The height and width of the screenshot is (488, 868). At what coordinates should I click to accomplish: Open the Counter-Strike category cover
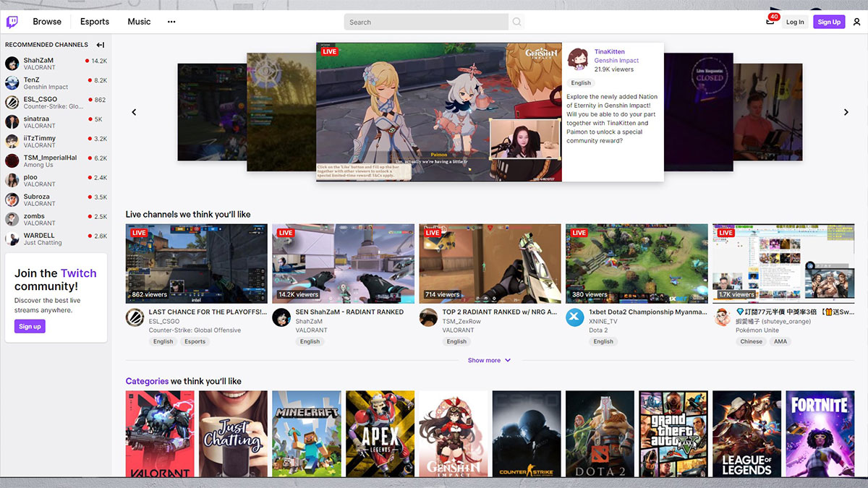[x=527, y=434]
